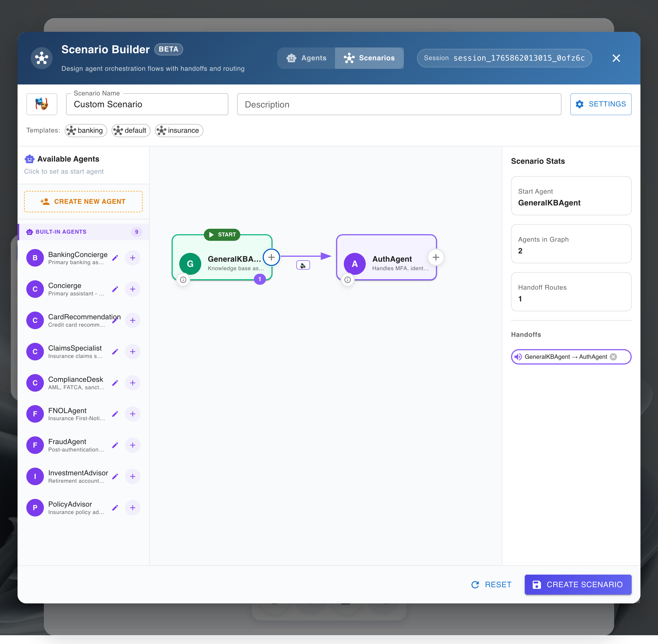The image size is (658, 644).
Task: Apply the insurance template
Action: [179, 130]
